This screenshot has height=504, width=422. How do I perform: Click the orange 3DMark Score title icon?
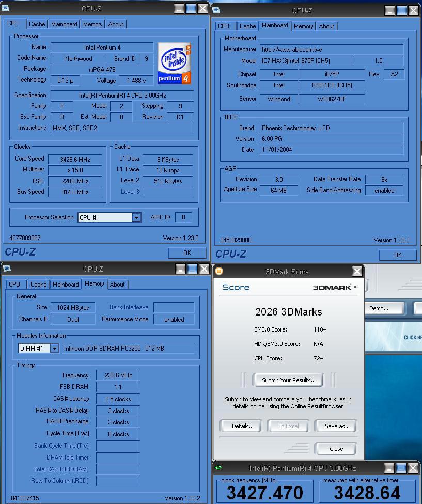tap(219, 271)
